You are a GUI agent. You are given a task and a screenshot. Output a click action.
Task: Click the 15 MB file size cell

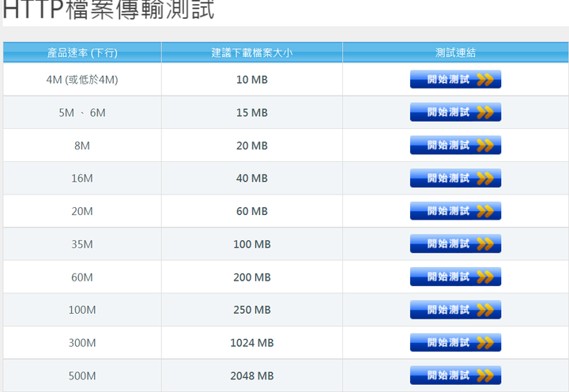click(252, 112)
